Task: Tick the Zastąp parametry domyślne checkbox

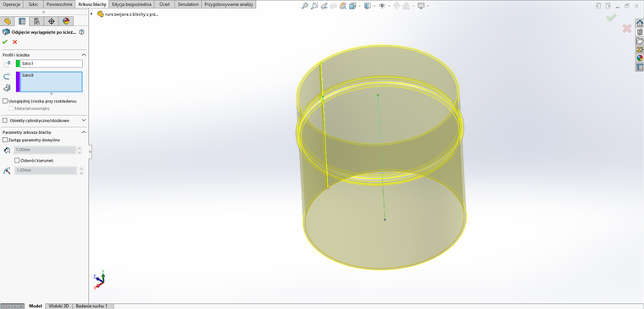Action: pos(5,140)
